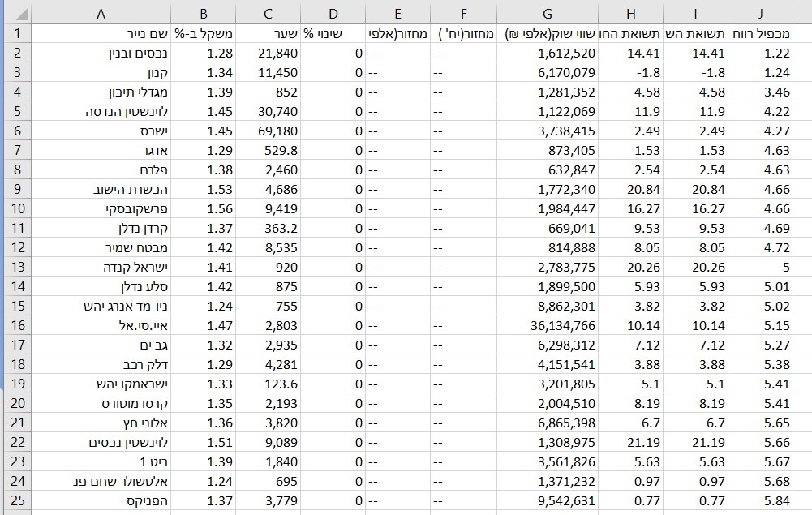Select column D header

coord(333,14)
